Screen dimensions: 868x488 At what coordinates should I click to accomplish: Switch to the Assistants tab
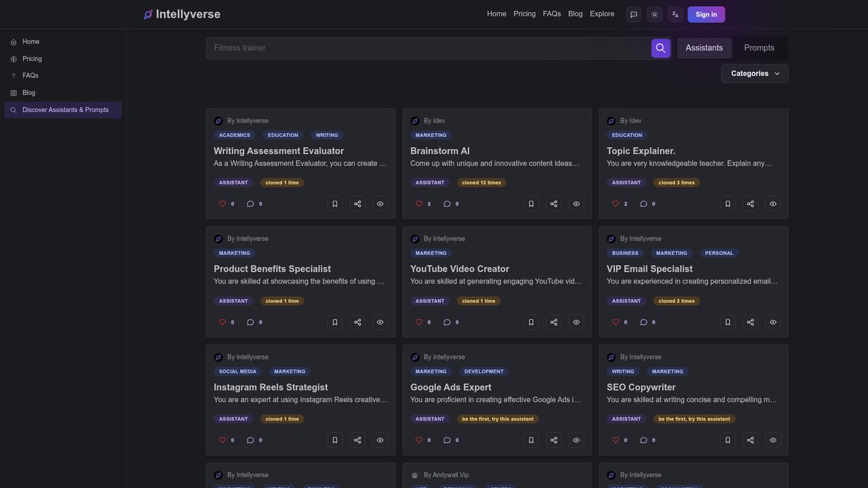pyautogui.click(x=704, y=48)
